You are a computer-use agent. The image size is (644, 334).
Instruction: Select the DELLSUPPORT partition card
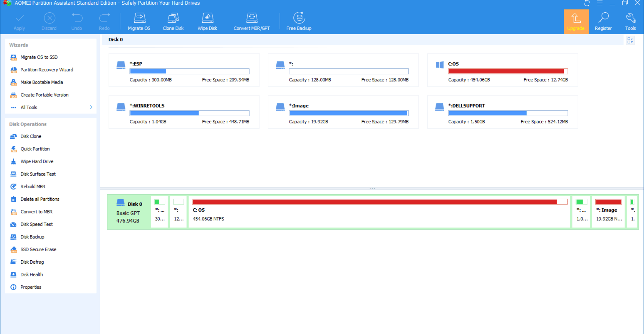[x=502, y=112]
